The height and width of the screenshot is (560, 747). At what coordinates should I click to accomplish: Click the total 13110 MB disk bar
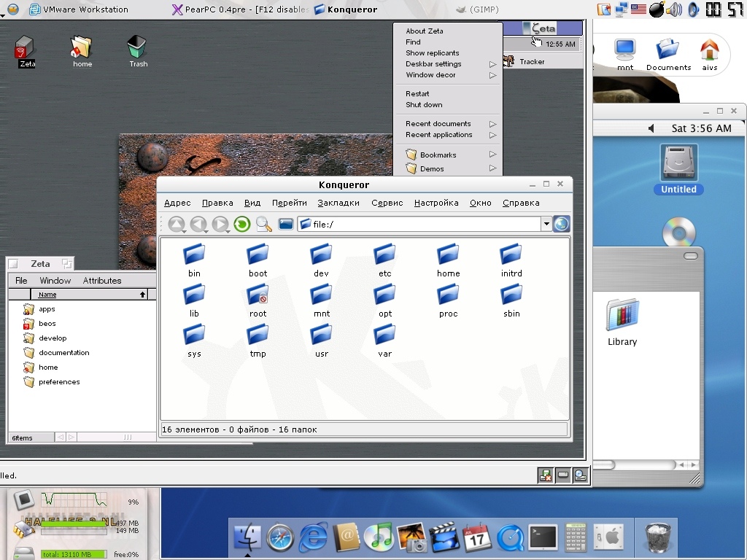(x=74, y=554)
